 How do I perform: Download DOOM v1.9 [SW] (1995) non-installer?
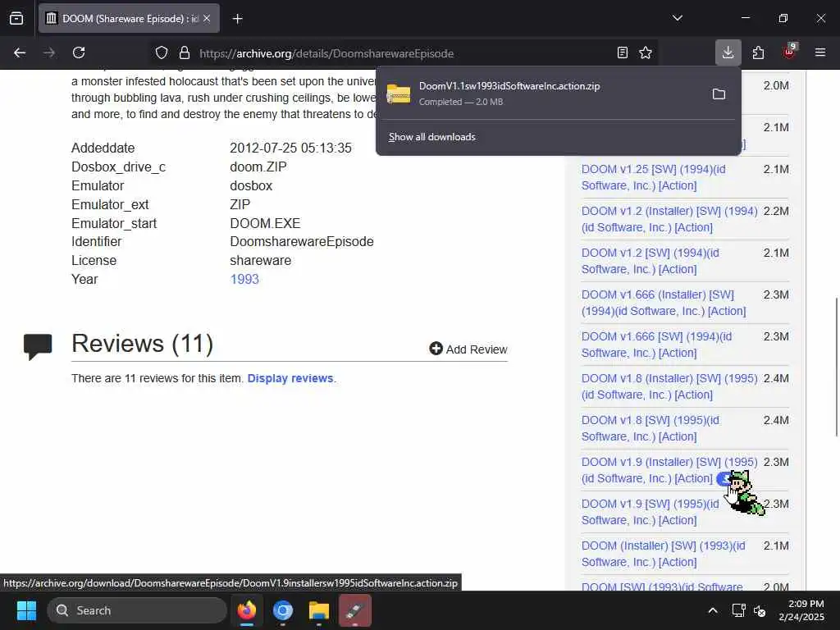pyautogui.click(x=651, y=512)
